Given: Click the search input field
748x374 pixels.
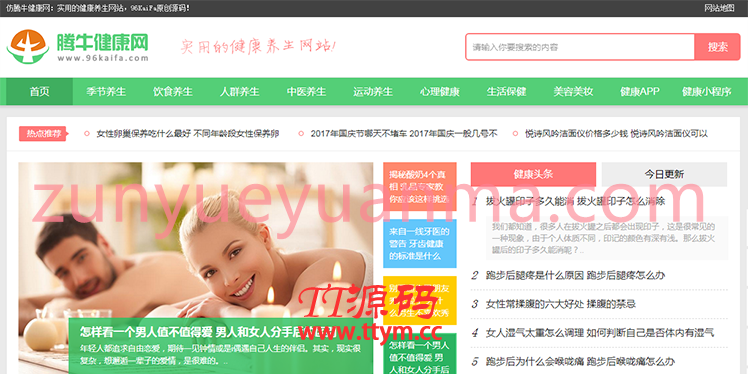Looking at the screenshot, I should click(580, 47).
